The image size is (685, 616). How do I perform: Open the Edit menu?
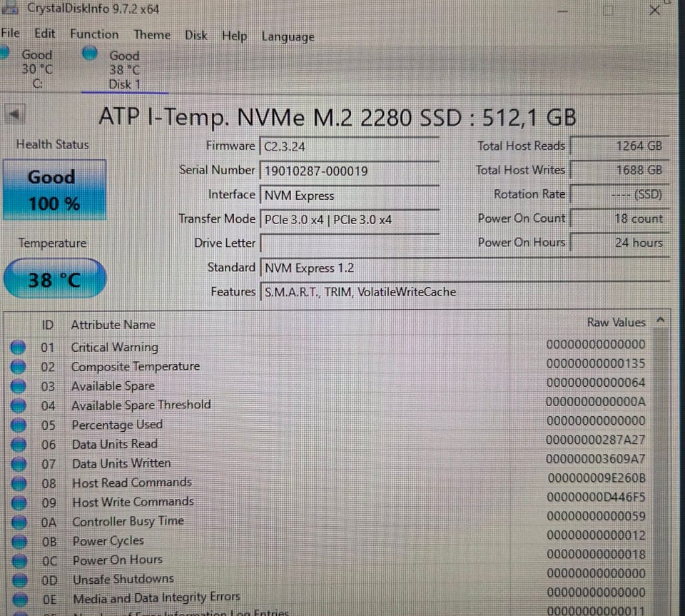pos(45,34)
